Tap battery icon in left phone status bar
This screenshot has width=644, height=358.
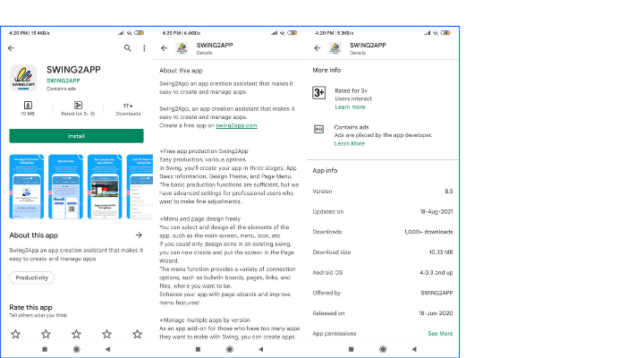140,33
